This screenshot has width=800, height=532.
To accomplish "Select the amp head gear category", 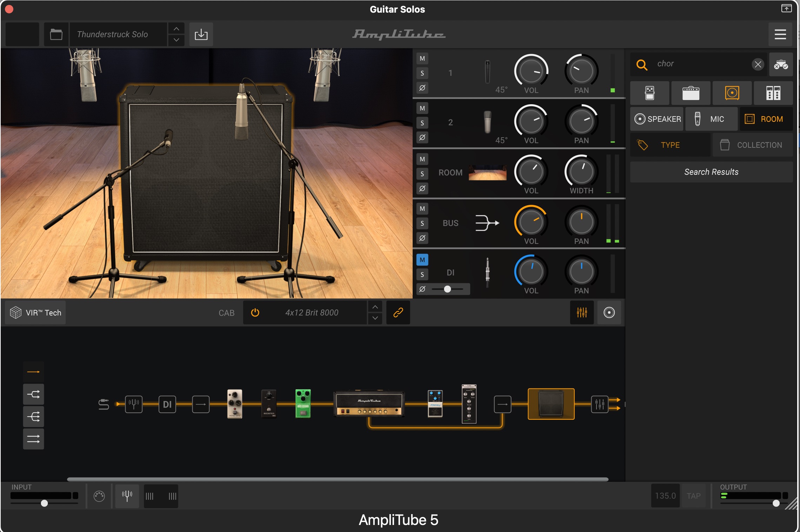I will pyautogui.click(x=691, y=93).
